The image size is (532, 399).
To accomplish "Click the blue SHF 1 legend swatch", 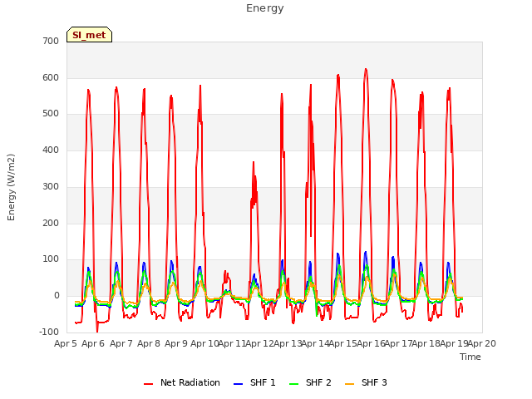I will [x=239, y=384].
